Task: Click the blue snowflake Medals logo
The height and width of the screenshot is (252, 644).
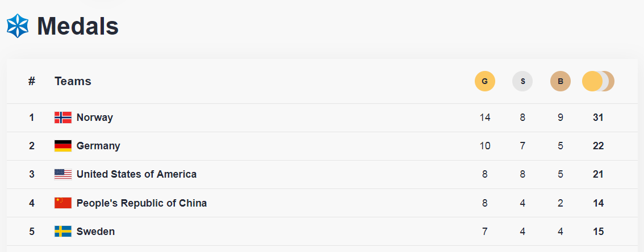Action: coord(18,26)
